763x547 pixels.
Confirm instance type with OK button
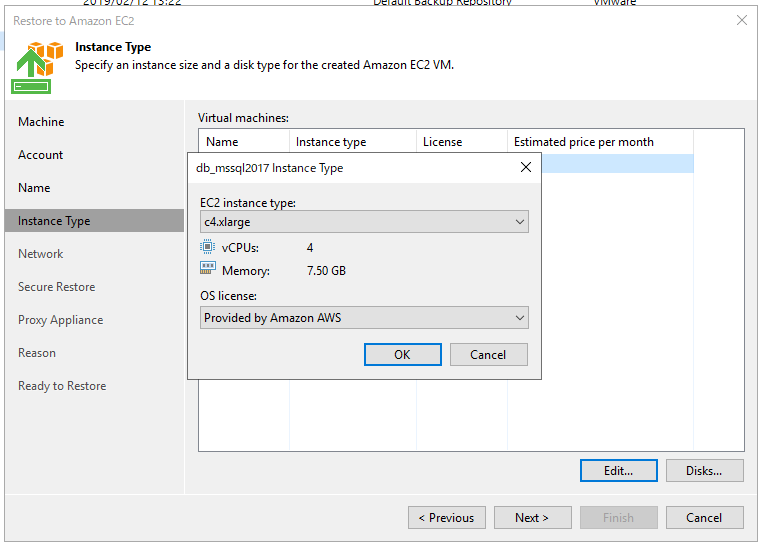coord(402,355)
